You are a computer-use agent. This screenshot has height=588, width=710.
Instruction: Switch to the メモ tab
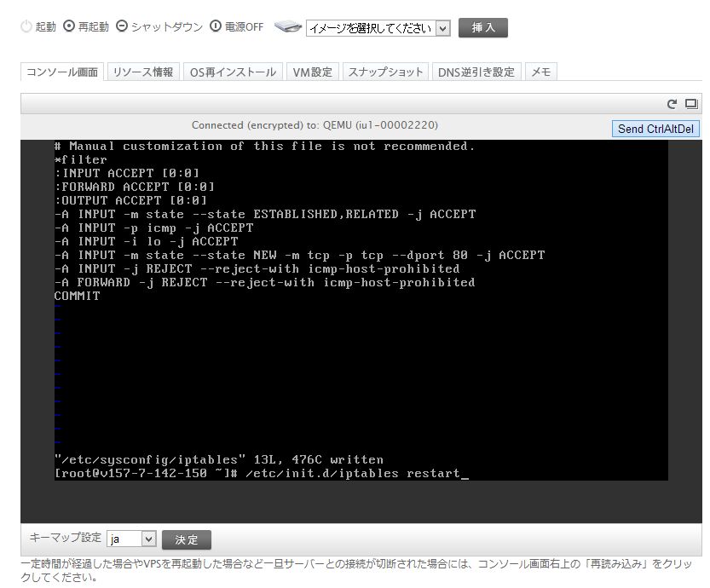click(540, 72)
